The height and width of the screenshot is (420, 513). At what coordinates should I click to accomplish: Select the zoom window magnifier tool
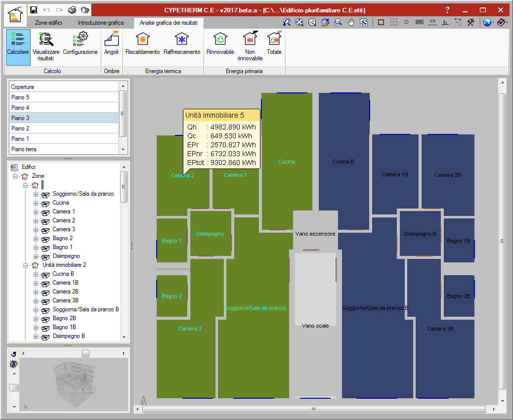point(338,22)
